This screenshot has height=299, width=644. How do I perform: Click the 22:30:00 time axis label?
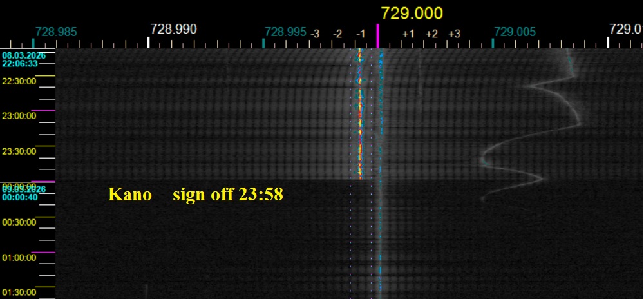click(x=19, y=81)
